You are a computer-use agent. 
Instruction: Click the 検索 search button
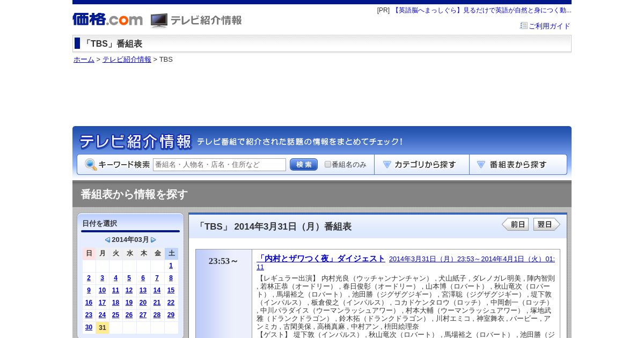[x=304, y=165]
